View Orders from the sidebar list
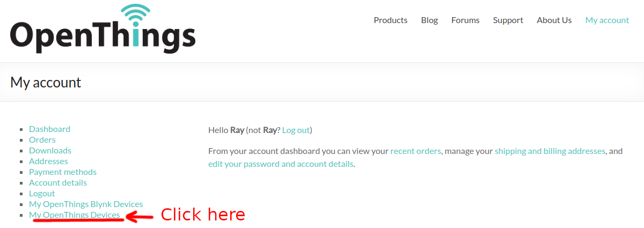This screenshot has height=228, width=644. 42,140
